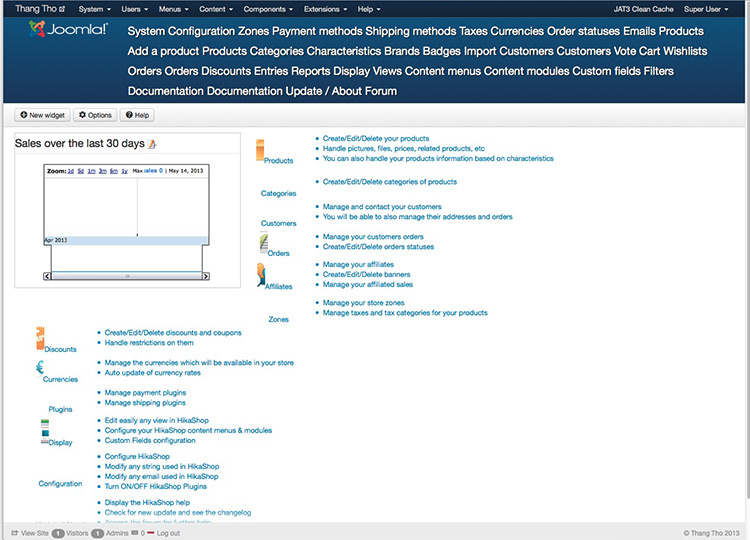Viewport: 750px width, 540px height.
Task: Open Zones in HikaShop menu
Action: tap(254, 31)
